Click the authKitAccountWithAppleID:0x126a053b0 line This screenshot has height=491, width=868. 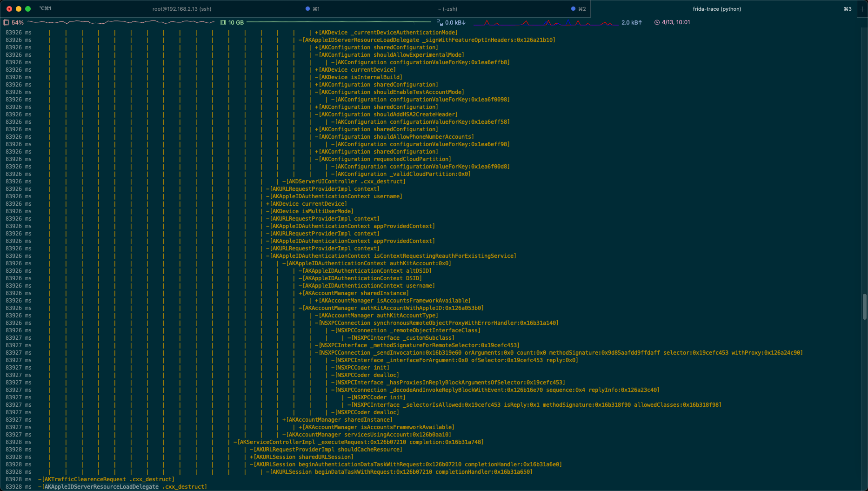pos(391,308)
